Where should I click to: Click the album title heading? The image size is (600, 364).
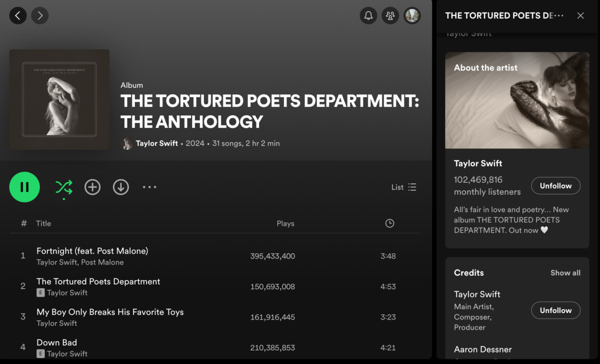[x=270, y=111]
